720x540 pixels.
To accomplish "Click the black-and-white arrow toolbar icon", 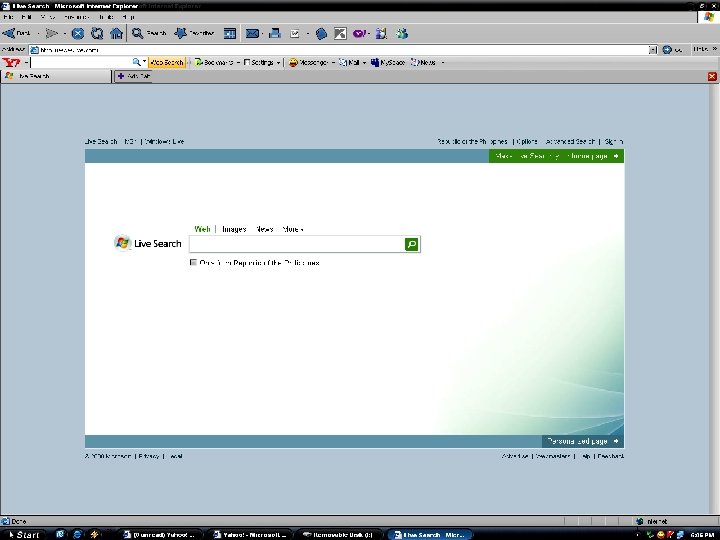I will (340, 34).
